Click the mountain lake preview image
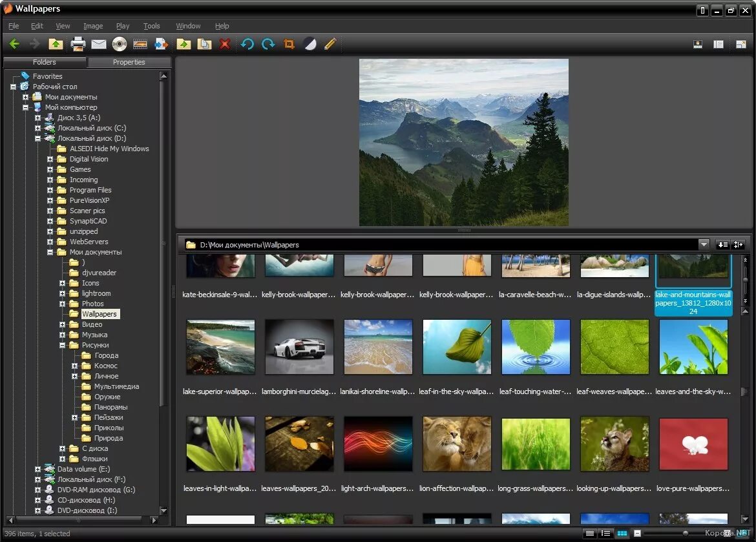 coord(464,142)
